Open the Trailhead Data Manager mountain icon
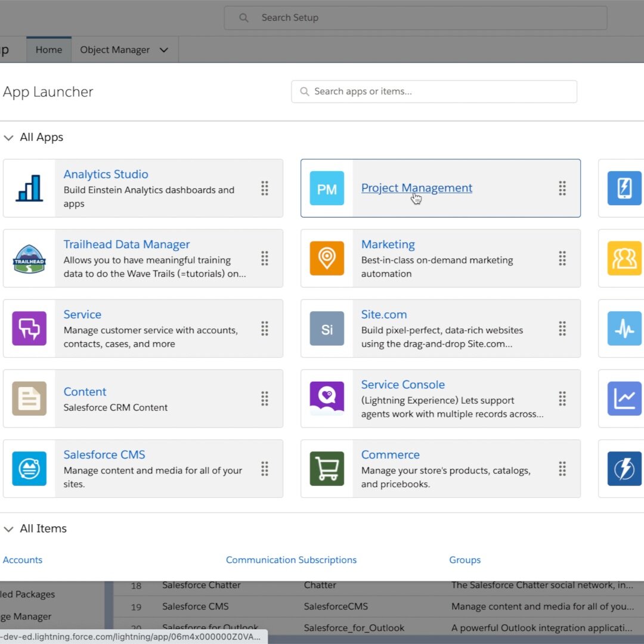 pos(29,258)
